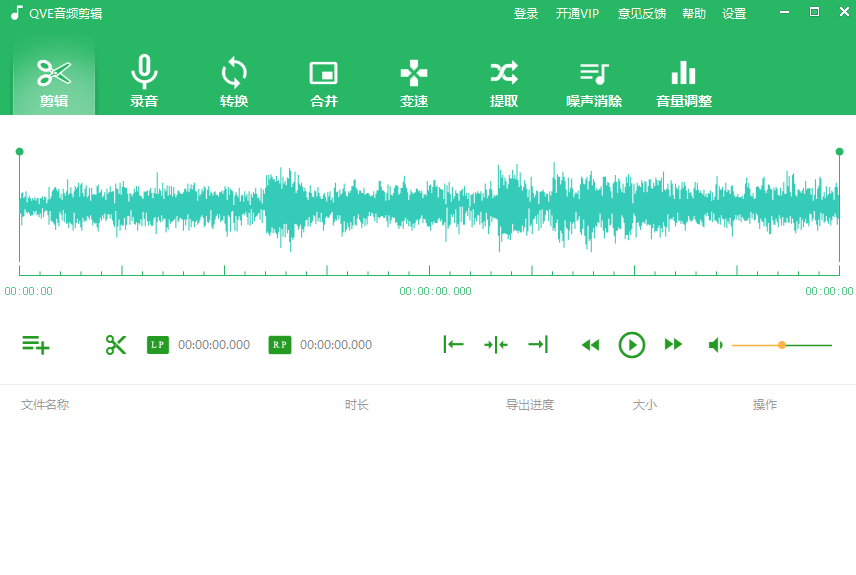Click the 操作 column header
This screenshot has height=575, width=856.
pyautogui.click(x=764, y=405)
